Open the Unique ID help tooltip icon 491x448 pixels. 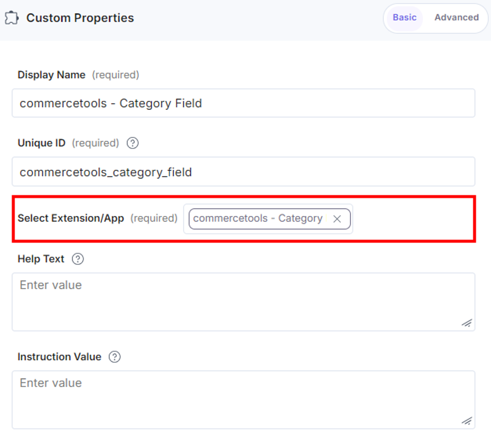click(132, 143)
